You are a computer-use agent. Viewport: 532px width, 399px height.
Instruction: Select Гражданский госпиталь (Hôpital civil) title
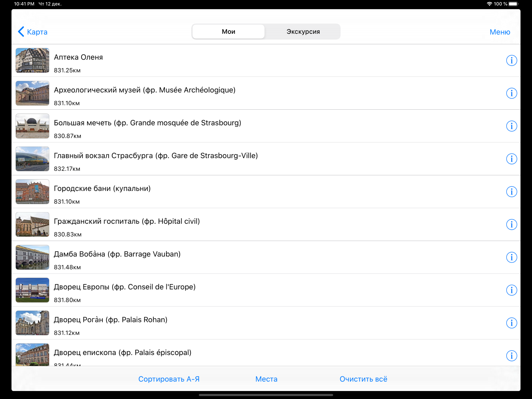(127, 221)
